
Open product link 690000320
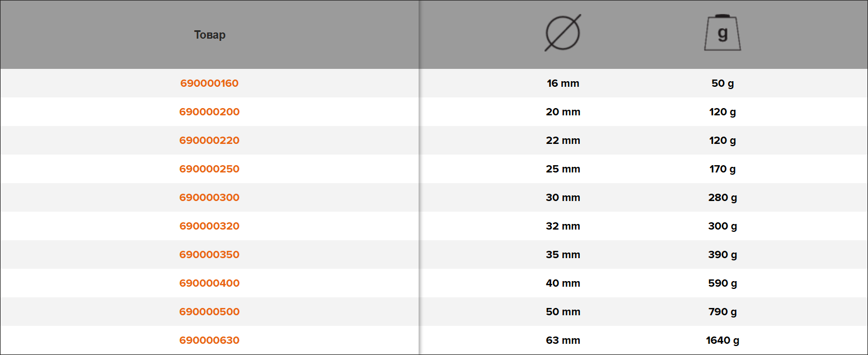(x=209, y=226)
